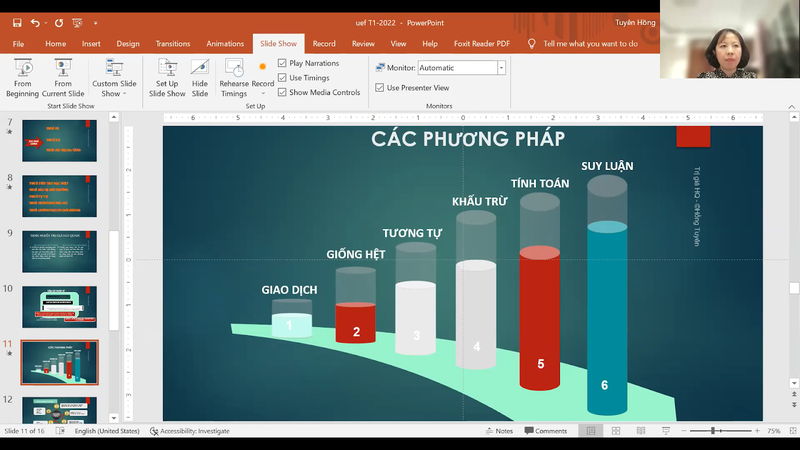
Task: Toggle the Use Timings checkbox
Action: point(282,77)
